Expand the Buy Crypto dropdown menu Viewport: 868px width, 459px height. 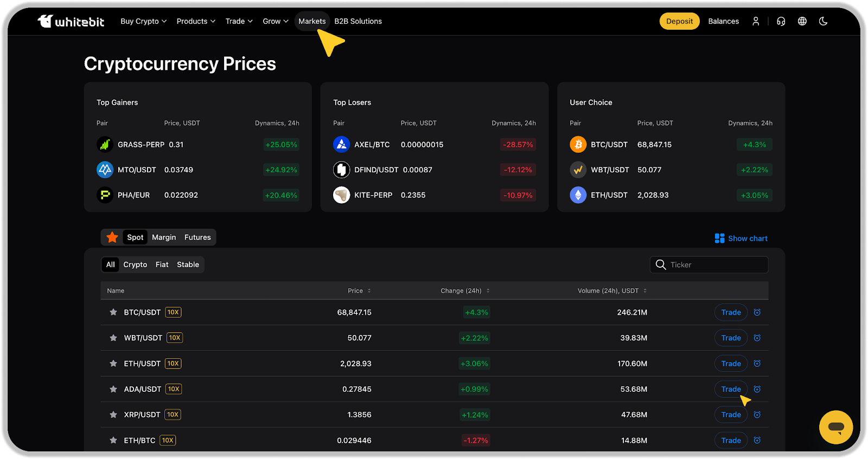coord(143,21)
